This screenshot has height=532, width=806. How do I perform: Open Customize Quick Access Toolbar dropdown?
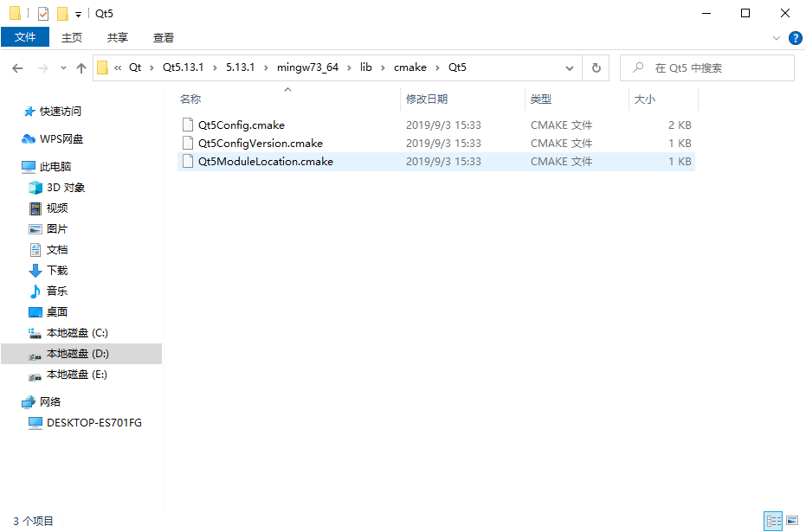point(78,15)
